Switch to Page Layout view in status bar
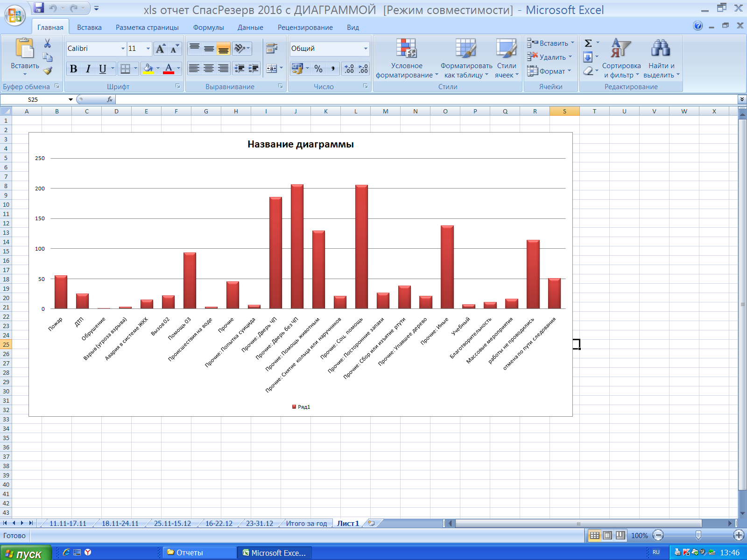747x560 pixels. [x=607, y=535]
